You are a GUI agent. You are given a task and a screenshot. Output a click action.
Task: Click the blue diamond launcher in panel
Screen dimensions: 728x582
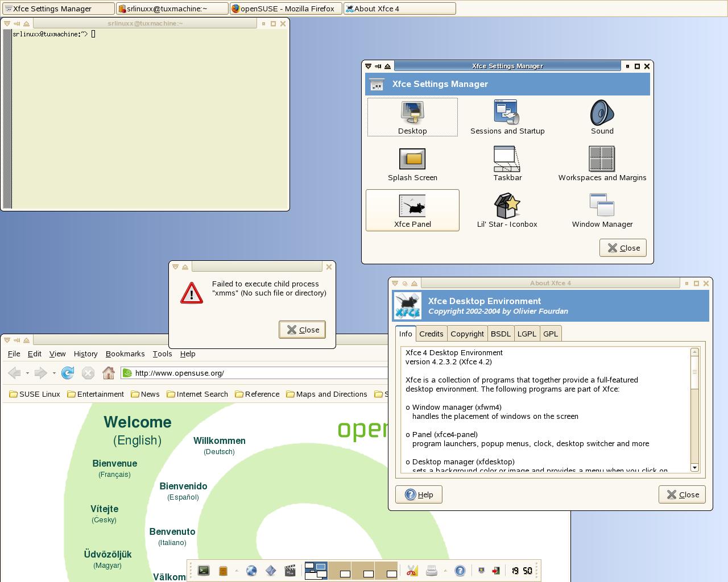[271, 571]
